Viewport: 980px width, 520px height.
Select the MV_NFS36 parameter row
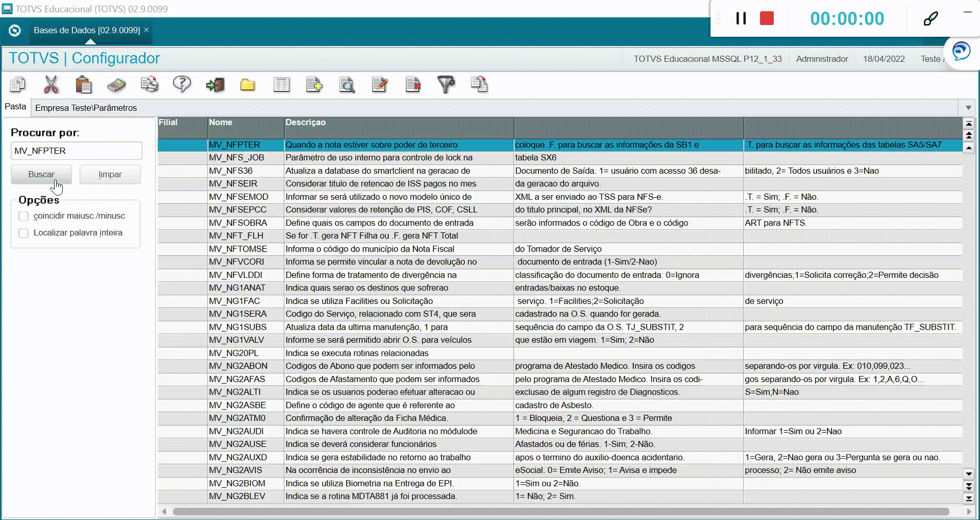[560, 171]
